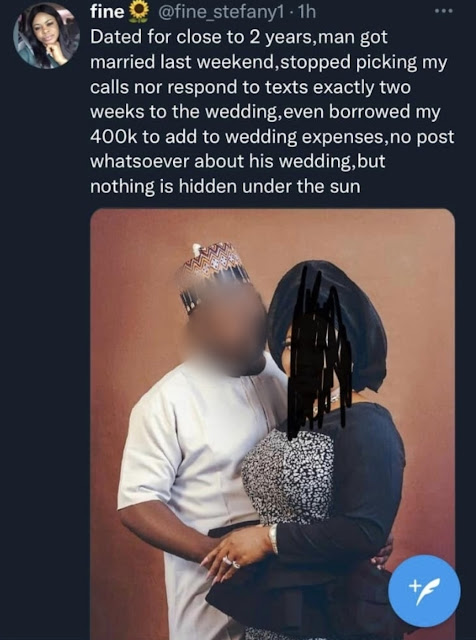Open the @fine_stefany1 handle link
476x640 pixels.
point(220,12)
